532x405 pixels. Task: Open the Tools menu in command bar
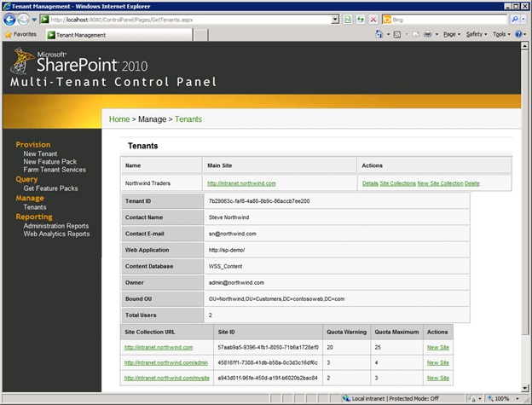pyautogui.click(x=501, y=35)
